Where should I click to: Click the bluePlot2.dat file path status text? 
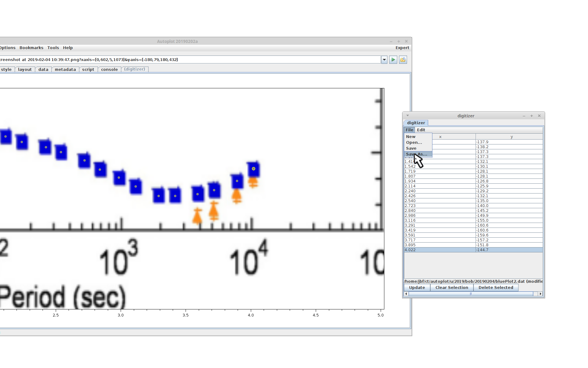(x=473, y=281)
